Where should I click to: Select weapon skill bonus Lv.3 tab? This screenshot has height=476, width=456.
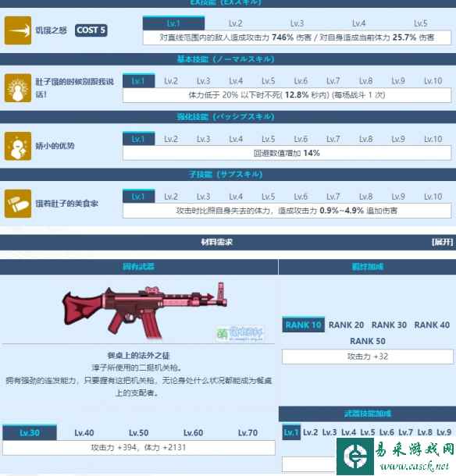pos(330,432)
